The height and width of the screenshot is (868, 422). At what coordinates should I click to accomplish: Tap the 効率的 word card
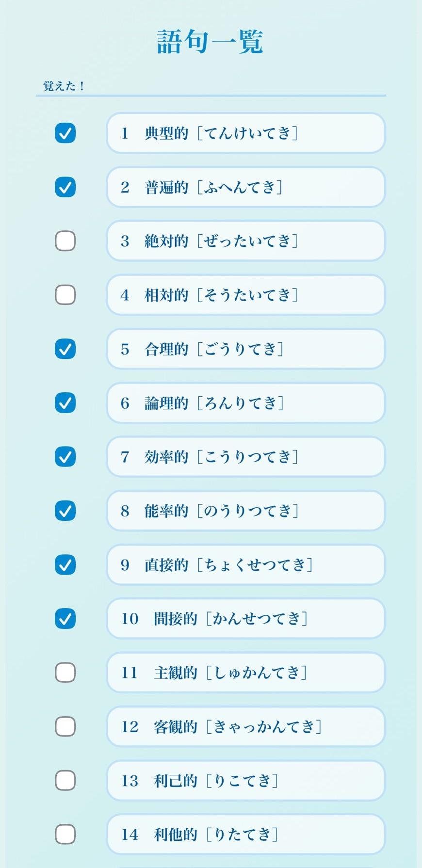(245, 457)
